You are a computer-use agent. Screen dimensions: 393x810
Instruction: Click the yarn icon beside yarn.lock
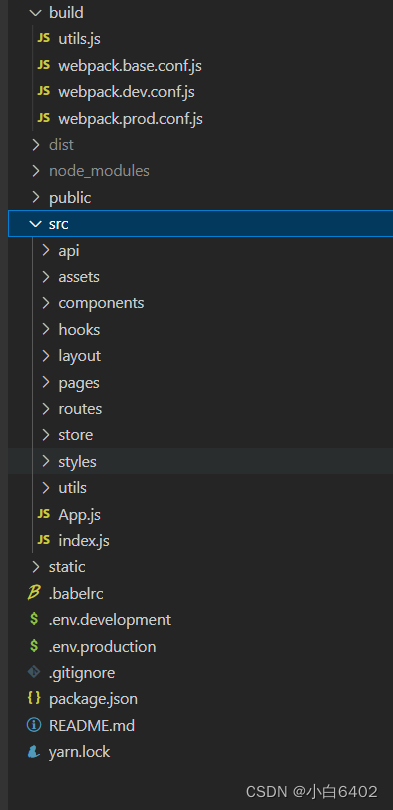pyautogui.click(x=34, y=752)
